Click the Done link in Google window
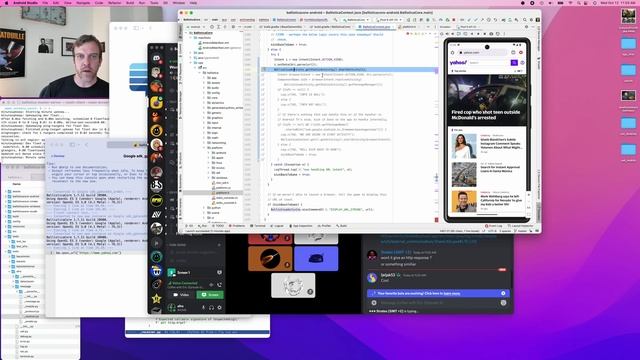Image resolution: width=640 pixels, height=360 pixels. 58,156
